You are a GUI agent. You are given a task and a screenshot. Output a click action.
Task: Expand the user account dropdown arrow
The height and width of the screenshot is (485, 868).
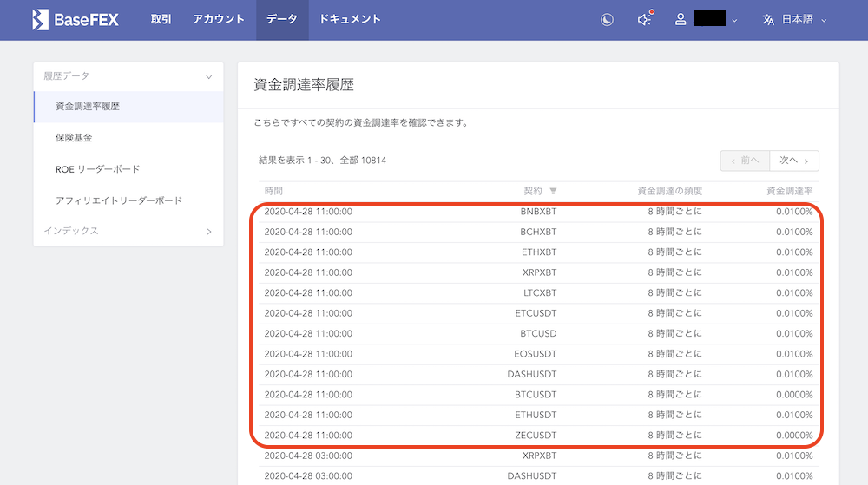coord(735,21)
